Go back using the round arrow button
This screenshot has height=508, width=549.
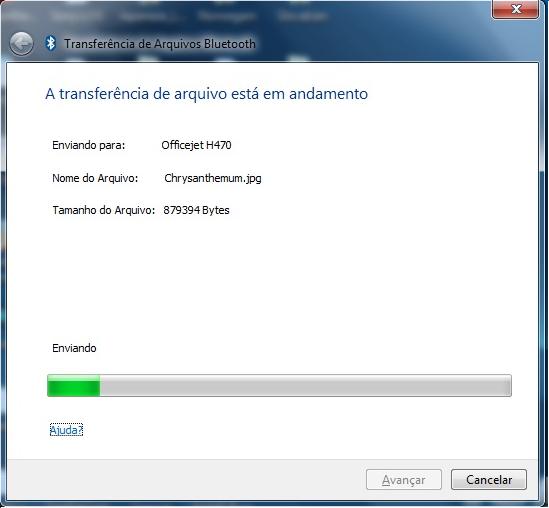21,44
